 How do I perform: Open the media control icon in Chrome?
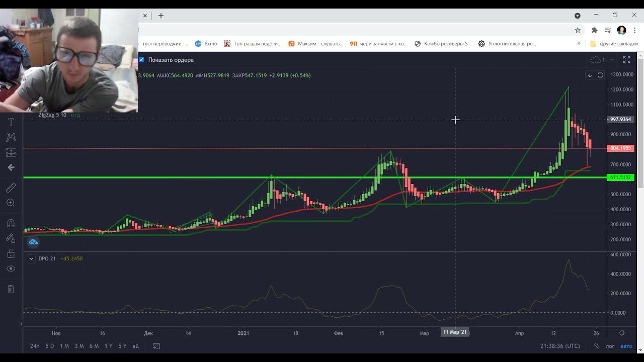coord(608,30)
